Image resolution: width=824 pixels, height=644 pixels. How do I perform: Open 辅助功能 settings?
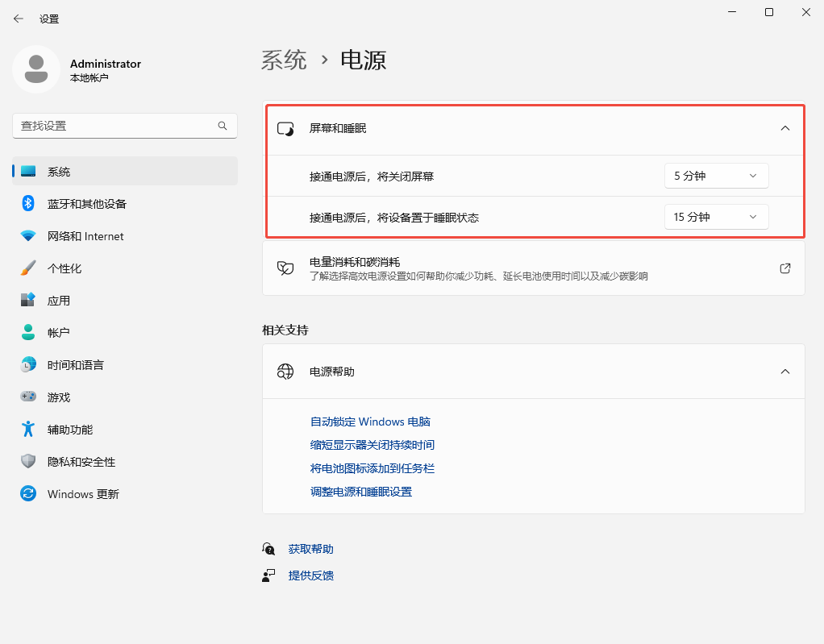coord(125,429)
